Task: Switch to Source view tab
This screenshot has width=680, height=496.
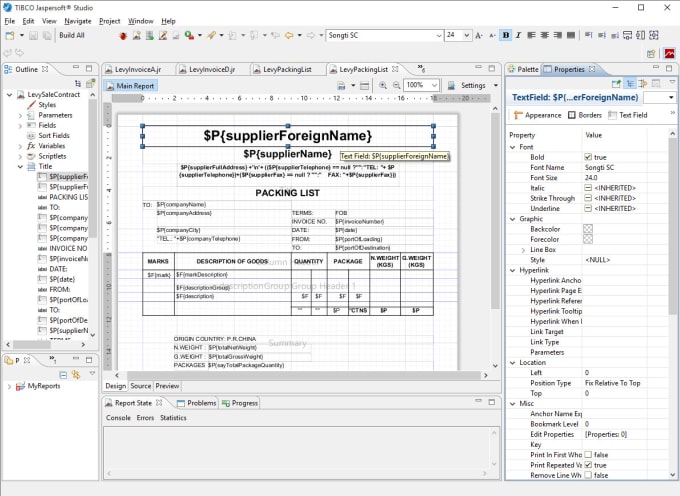Action: (x=141, y=386)
